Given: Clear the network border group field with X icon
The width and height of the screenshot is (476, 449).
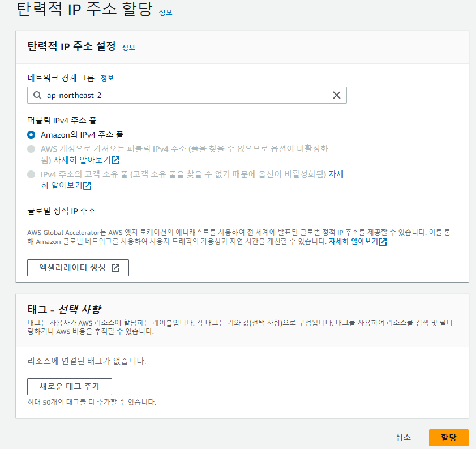Looking at the screenshot, I should point(336,95).
